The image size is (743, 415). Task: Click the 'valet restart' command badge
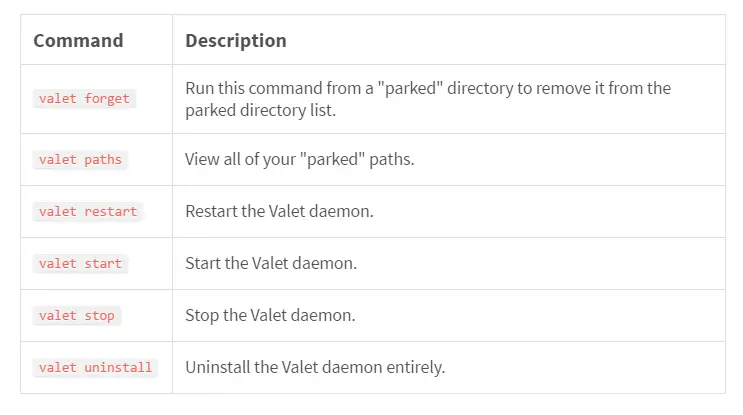pos(88,212)
